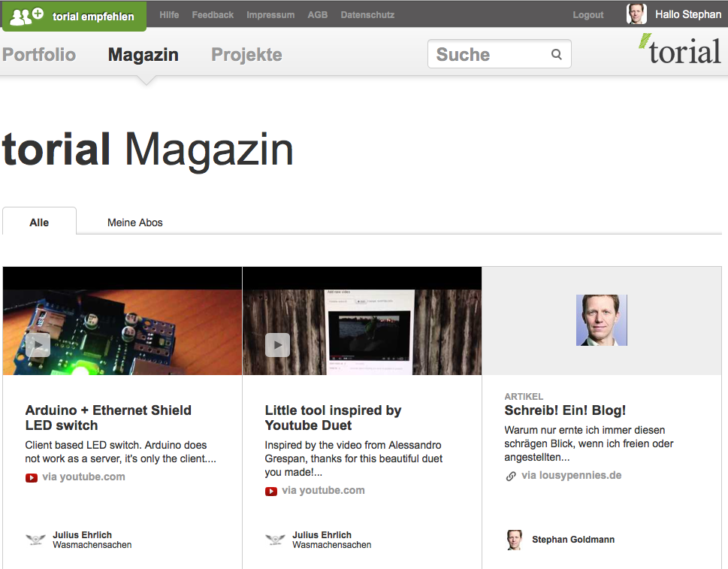
Task: Open Julius Ehrlich name under Little tool card
Action: [x=322, y=534]
